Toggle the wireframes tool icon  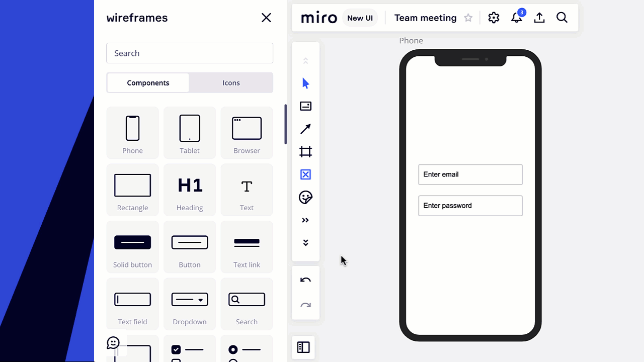pyautogui.click(x=305, y=174)
